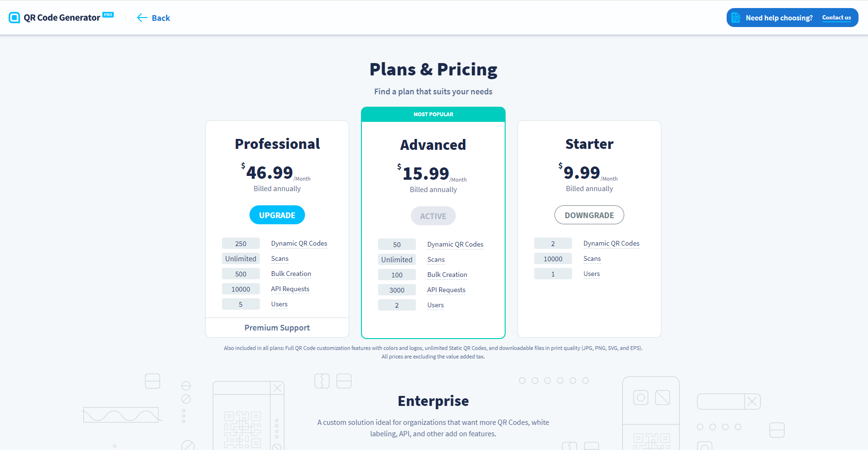The height and width of the screenshot is (450, 868).
Task: Click Premium Support in Professional plan
Action: pyautogui.click(x=277, y=328)
